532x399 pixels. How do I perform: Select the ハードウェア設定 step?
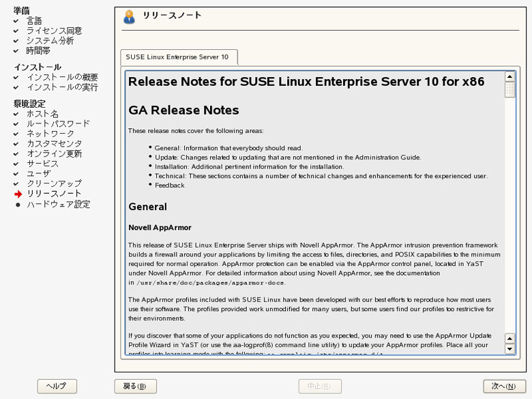pyautogui.click(x=59, y=205)
